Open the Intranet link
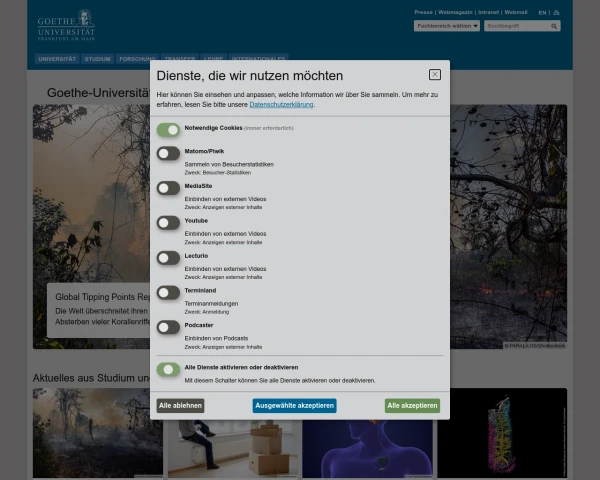The image size is (600, 480). (489, 12)
